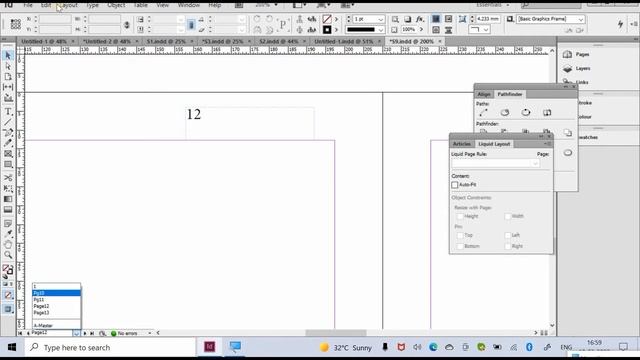Click the drop shadow icon
This screenshot has height=360, width=640.
[x=407, y=19]
